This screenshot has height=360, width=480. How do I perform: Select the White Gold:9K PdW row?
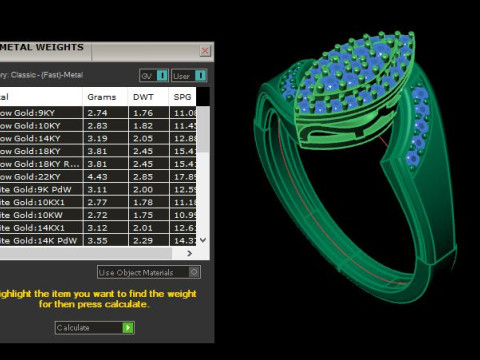coord(98,189)
